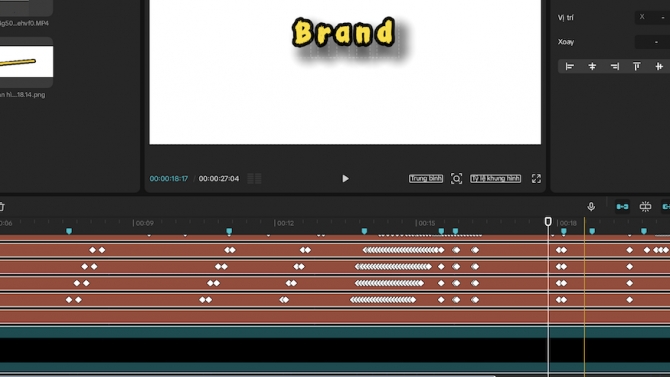Click the 00:18 mark on the ruler

tap(567, 223)
